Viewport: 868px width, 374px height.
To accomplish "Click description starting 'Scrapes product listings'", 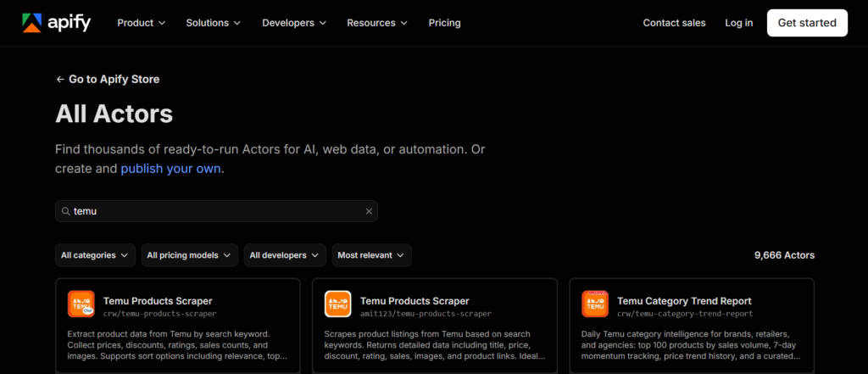I will pyautogui.click(x=435, y=345).
